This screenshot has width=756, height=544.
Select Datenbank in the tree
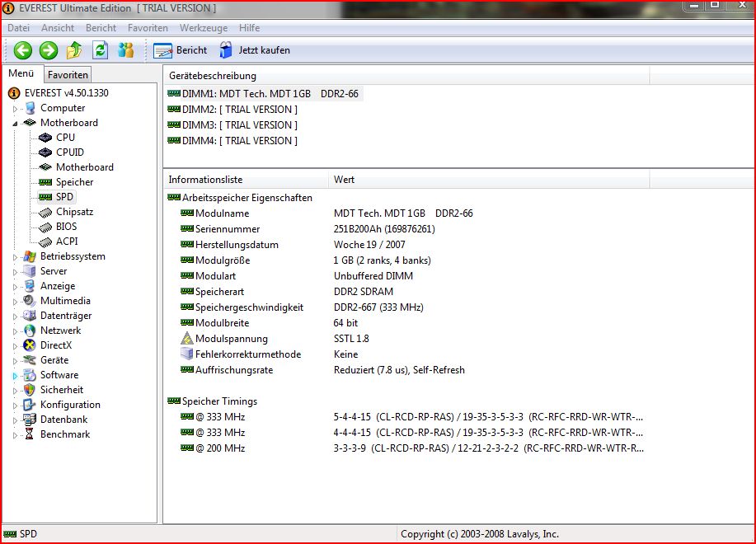pyautogui.click(x=64, y=420)
